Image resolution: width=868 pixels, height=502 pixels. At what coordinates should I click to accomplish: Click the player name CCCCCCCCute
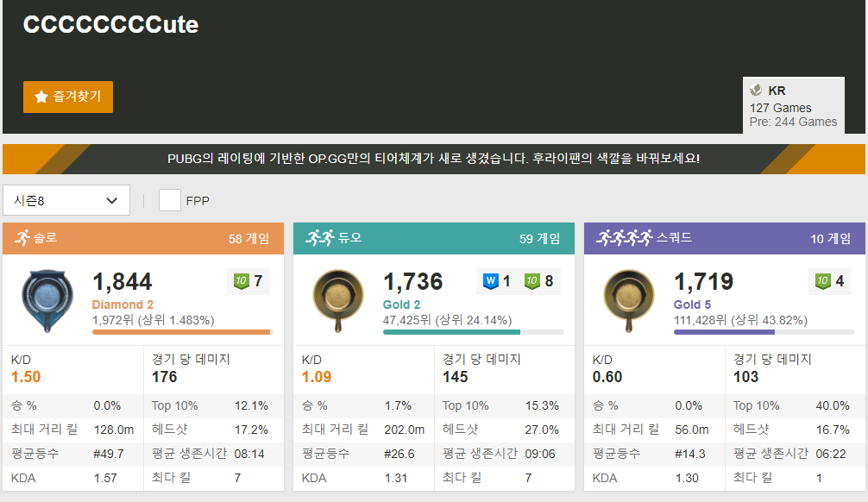[x=110, y=24]
